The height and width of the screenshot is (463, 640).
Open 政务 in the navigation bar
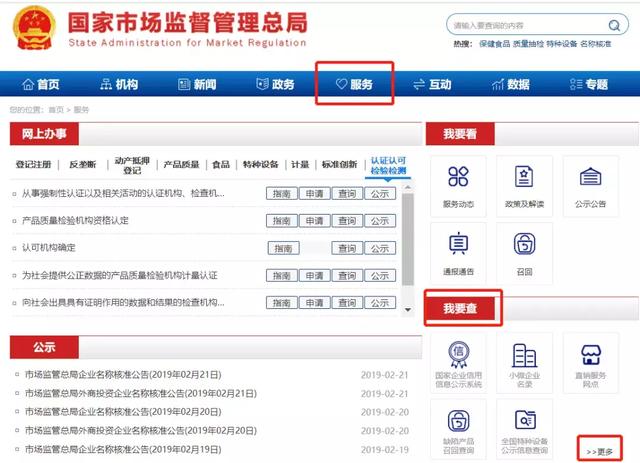tap(276, 84)
